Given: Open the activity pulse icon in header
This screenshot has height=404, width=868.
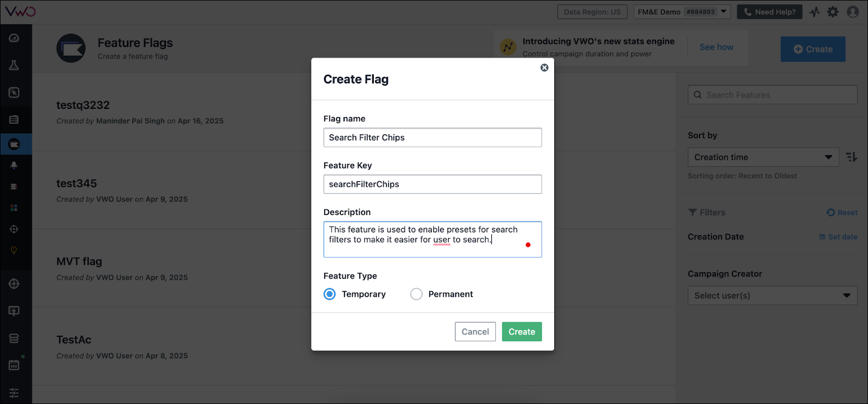Looking at the screenshot, I should pyautogui.click(x=815, y=12).
